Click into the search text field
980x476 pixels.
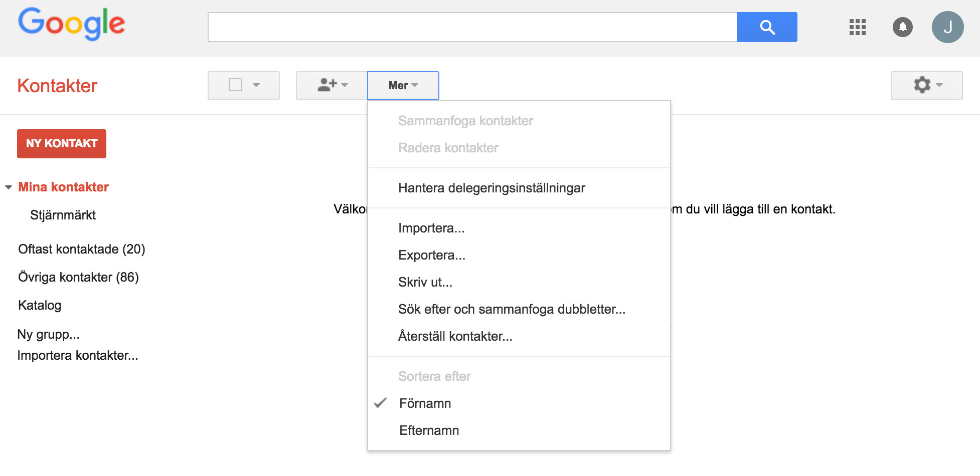point(472,27)
